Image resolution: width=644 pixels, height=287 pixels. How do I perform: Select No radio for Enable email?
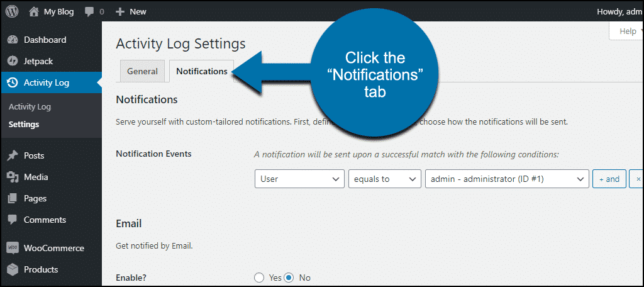click(x=289, y=278)
